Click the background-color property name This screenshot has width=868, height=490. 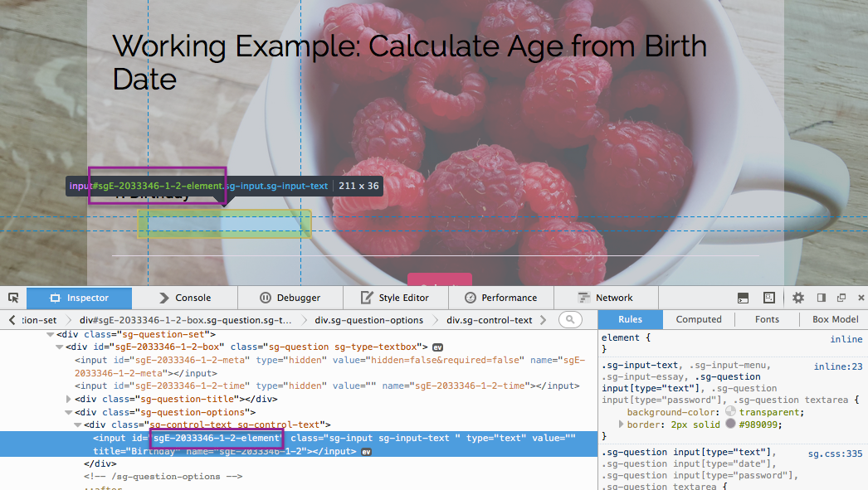tap(672, 412)
